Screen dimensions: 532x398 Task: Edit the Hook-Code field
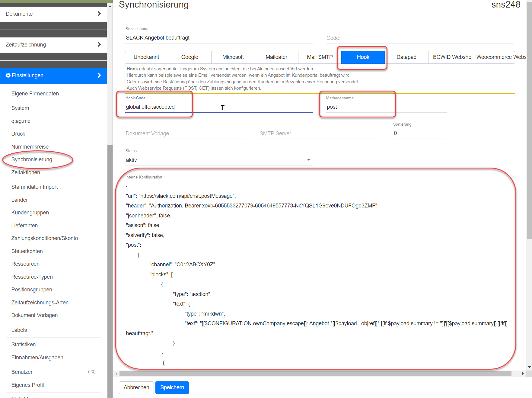click(x=219, y=107)
